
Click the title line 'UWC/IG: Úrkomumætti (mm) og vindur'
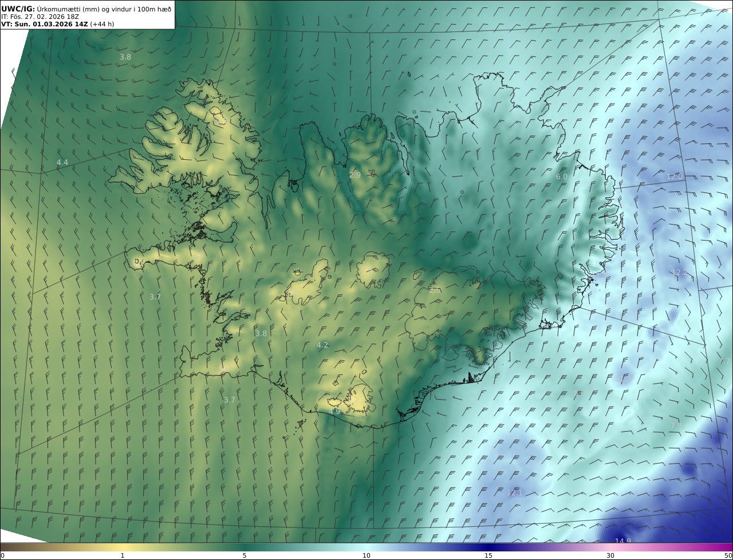[86, 9]
